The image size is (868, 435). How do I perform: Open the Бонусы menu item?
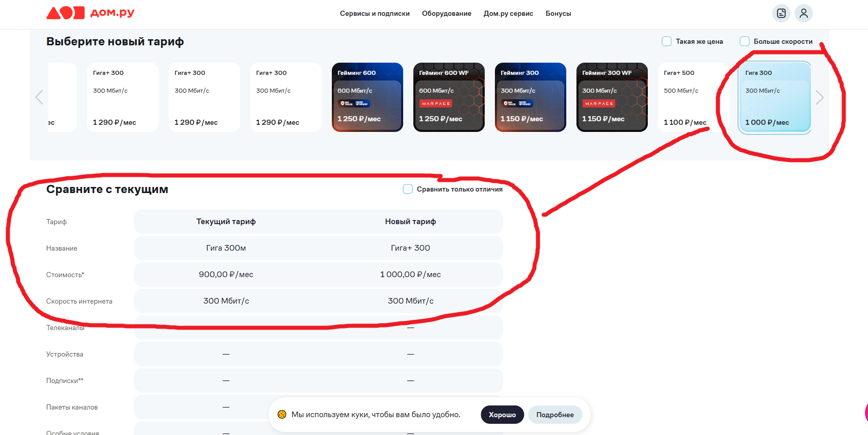point(558,14)
